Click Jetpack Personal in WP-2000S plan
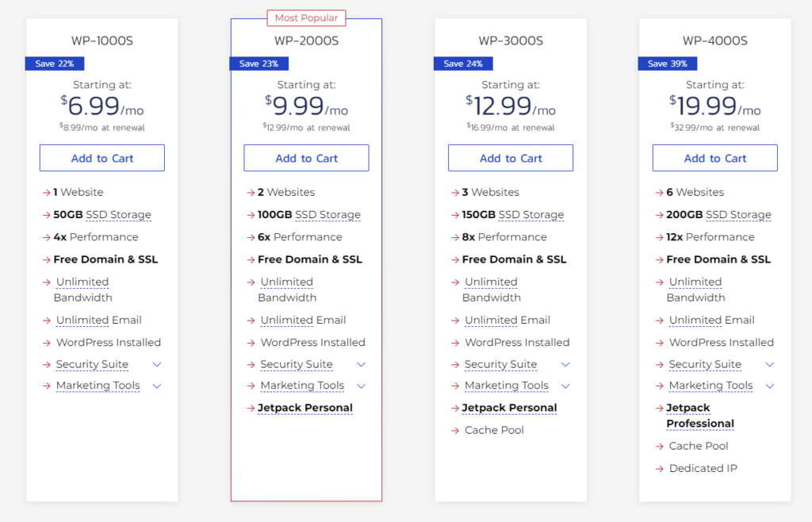812x522 pixels. 305,408
